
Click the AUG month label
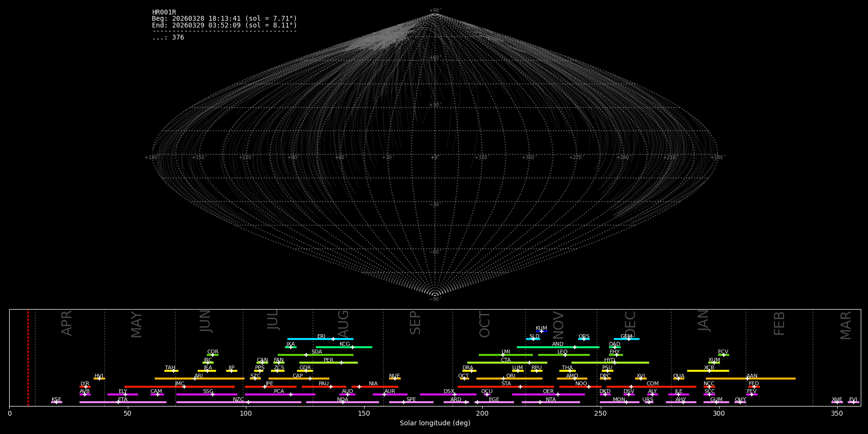tap(343, 324)
